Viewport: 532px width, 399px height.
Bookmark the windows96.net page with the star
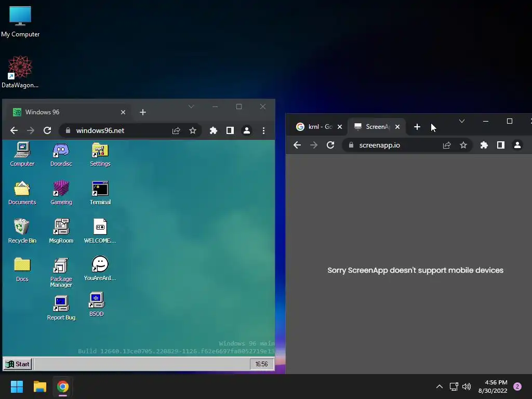click(x=193, y=130)
